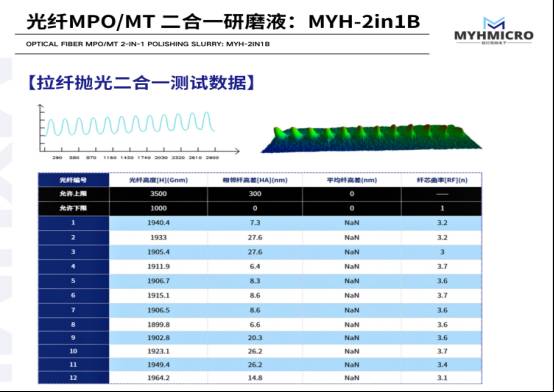Select adjacent height difference 8.3

(255, 281)
